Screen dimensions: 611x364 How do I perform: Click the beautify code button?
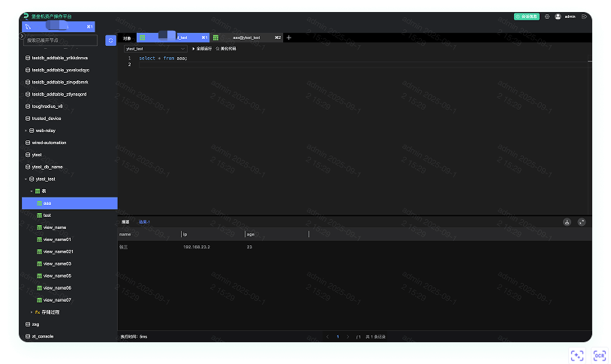click(x=226, y=49)
